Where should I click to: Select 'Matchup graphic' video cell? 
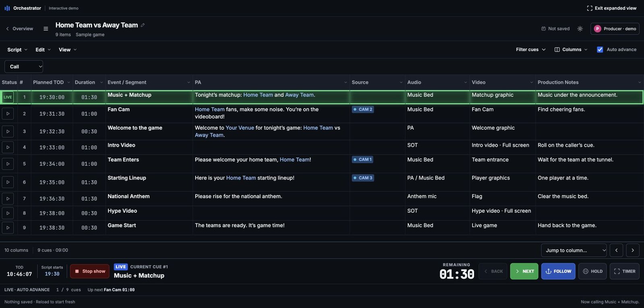coord(502,97)
